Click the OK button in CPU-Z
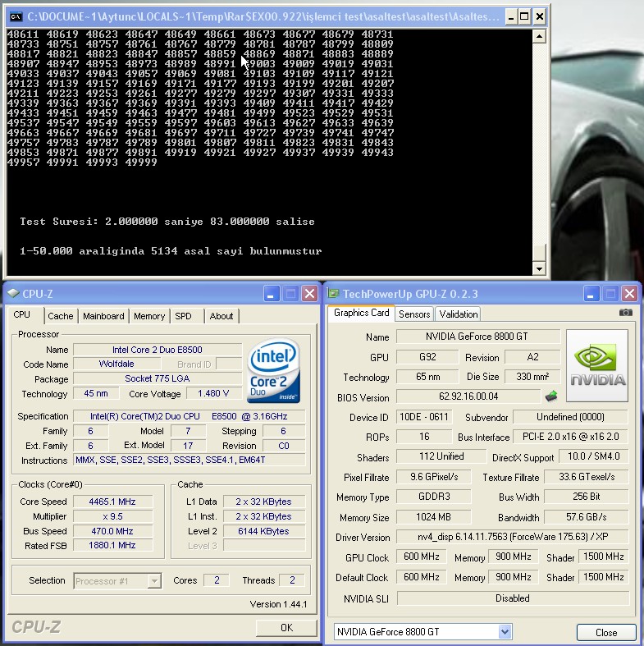Viewport: 644px width, 646px height. (286, 627)
